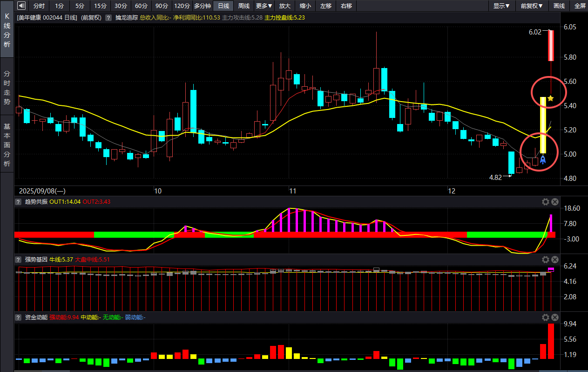588x372 pixels.
Task: Click the 6.02 high price label
Action: tap(535, 32)
